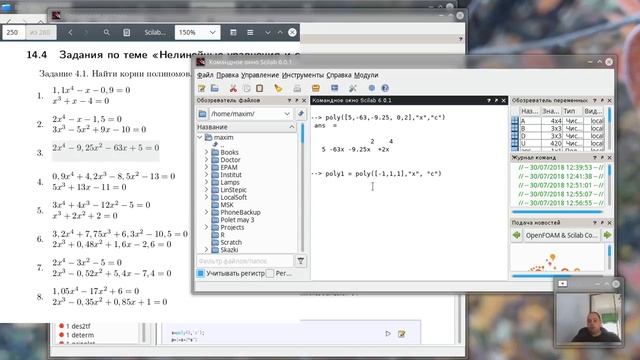Open Scilab help question mark icon
Viewport: 640px width, 360px height.
385,88
